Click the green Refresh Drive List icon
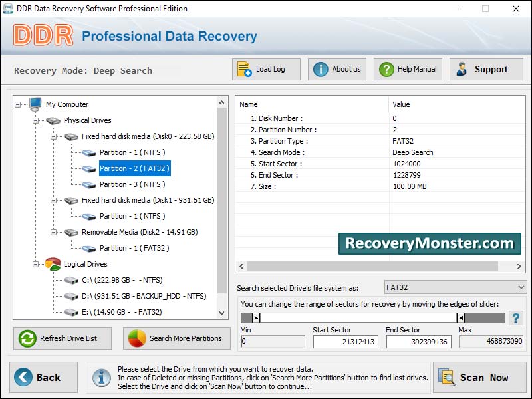The height and width of the screenshot is (399, 532). pos(27,338)
